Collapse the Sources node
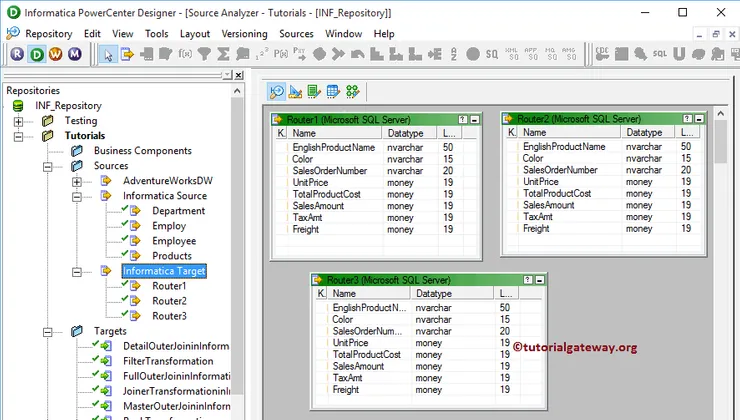 pyautogui.click(x=47, y=167)
